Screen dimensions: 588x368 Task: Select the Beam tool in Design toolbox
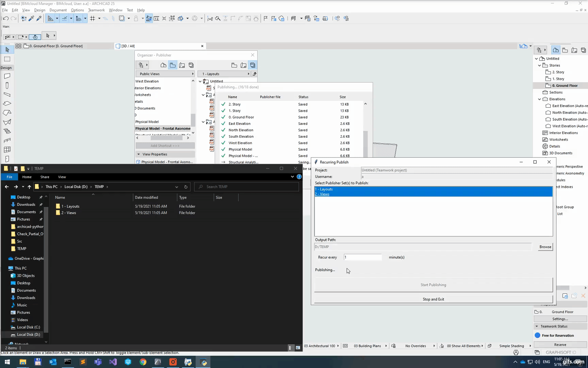pyautogui.click(x=7, y=94)
